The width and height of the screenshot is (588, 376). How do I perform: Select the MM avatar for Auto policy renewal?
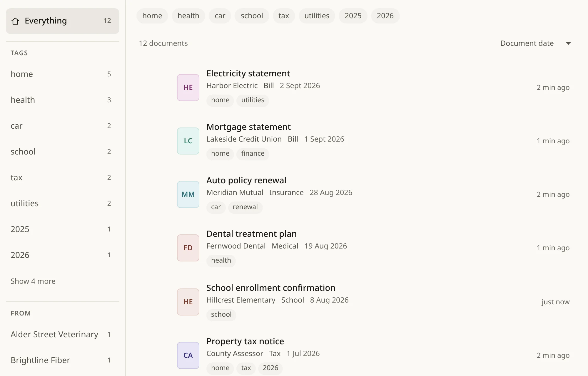(x=188, y=194)
